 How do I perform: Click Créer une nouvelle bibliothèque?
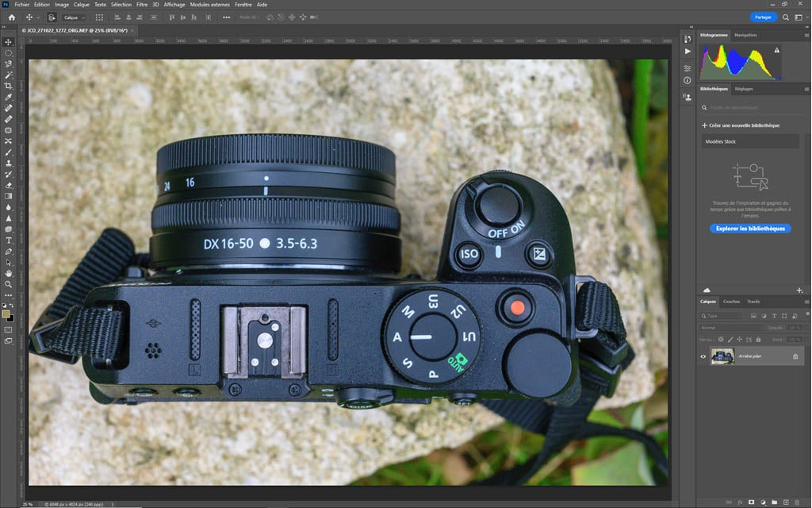pos(741,125)
